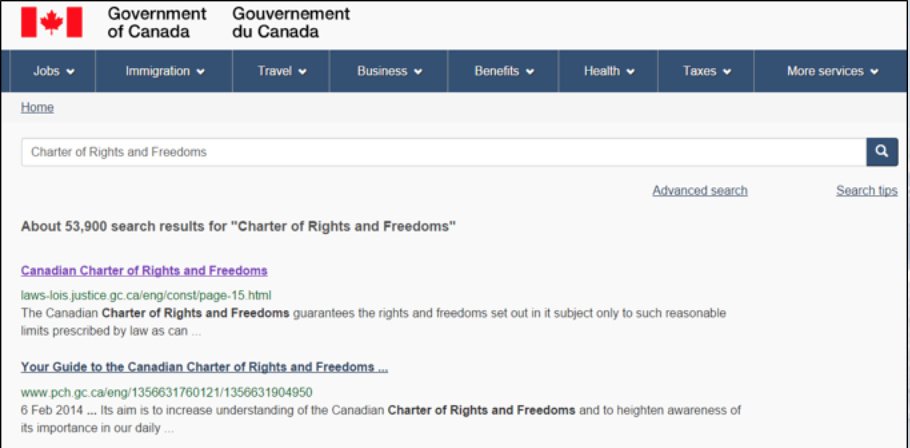
Task: Click the www.pch.gc.ca result URL
Action: click(x=167, y=392)
